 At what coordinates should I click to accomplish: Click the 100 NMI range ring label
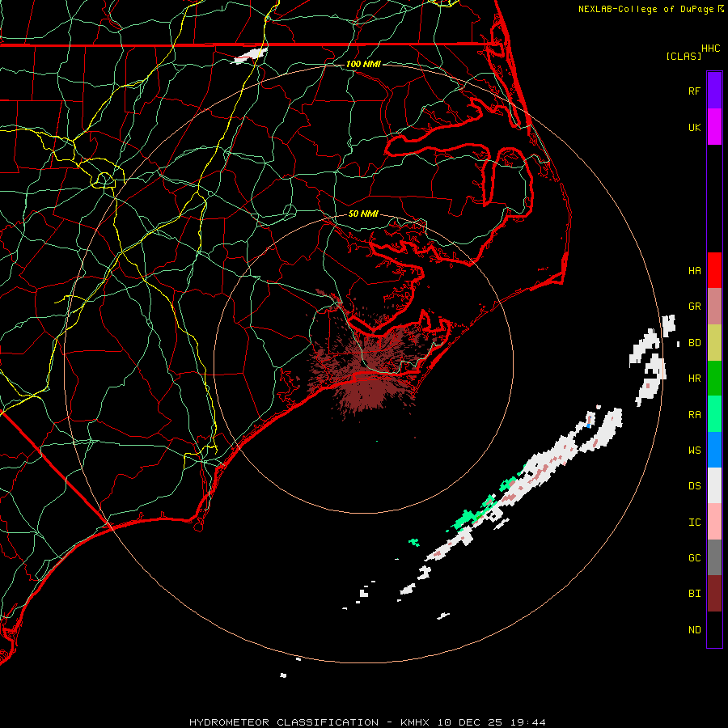coord(363,64)
